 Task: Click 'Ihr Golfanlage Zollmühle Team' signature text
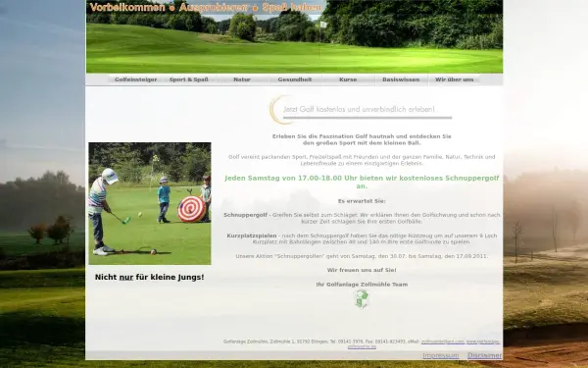[362, 285]
